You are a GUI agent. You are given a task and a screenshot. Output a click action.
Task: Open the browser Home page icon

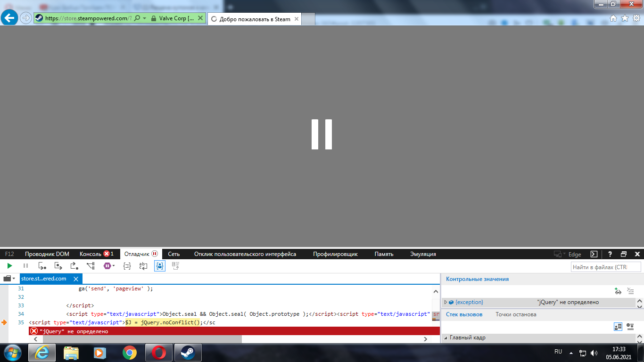tap(613, 18)
